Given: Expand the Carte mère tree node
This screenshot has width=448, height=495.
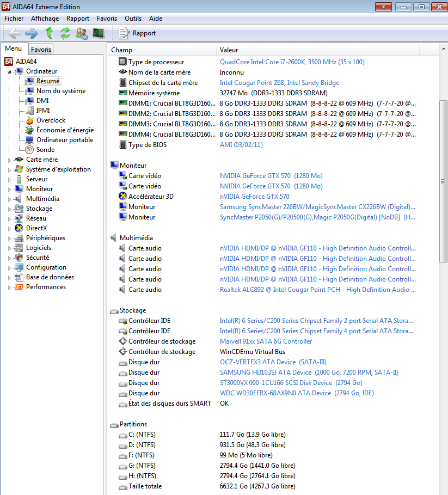Looking at the screenshot, I should click(x=9, y=160).
